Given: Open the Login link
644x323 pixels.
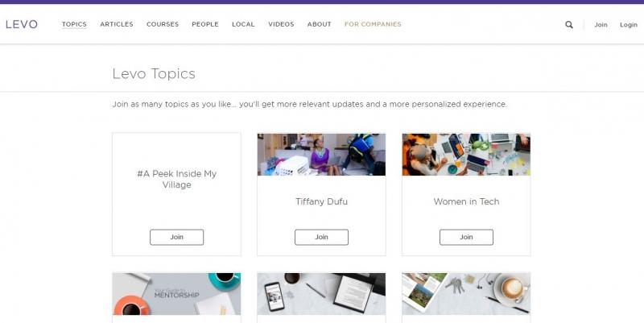Looking at the screenshot, I should (x=629, y=25).
